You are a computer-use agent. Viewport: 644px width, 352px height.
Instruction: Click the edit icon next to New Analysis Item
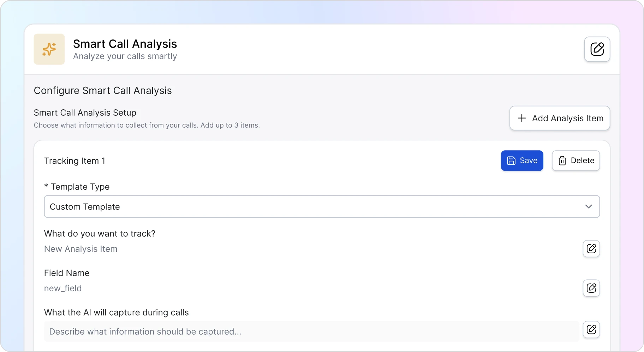(591, 249)
